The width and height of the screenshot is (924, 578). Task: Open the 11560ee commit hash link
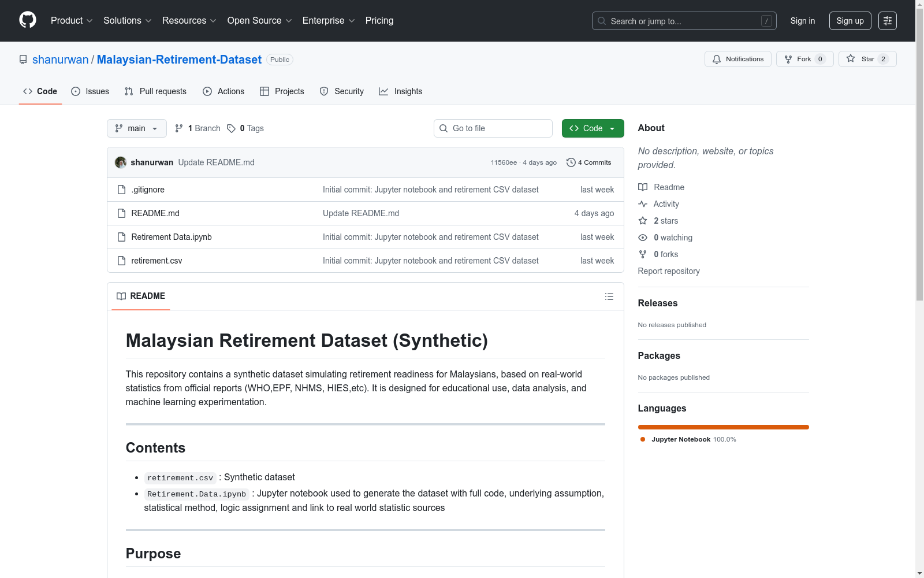504,162
